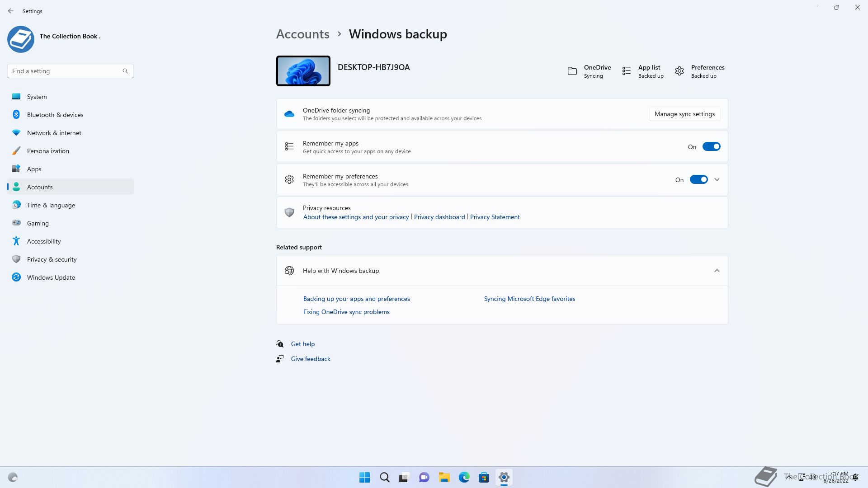This screenshot has width=868, height=488.
Task: Select System in sidebar
Action: [71, 97]
